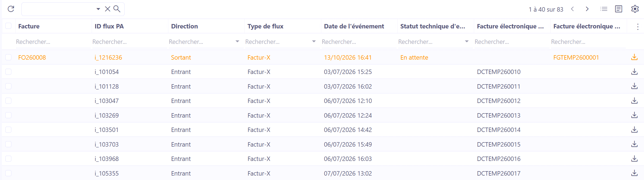The width and height of the screenshot is (644, 180).
Task: Click the Sortant direction cell
Action: pyautogui.click(x=181, y=57)
